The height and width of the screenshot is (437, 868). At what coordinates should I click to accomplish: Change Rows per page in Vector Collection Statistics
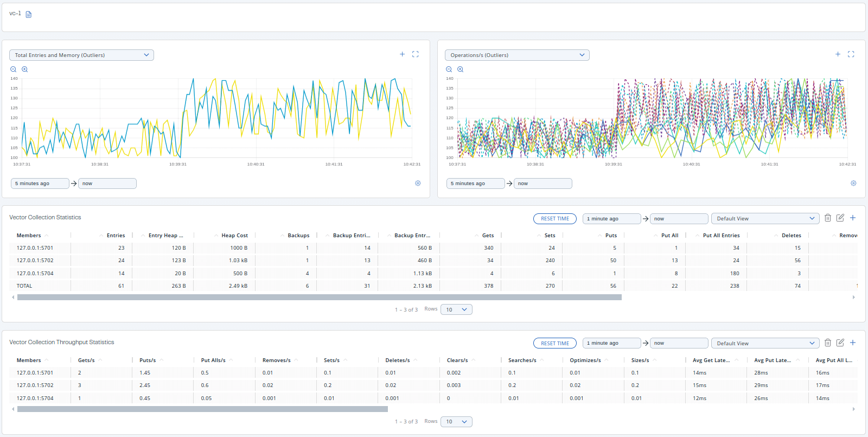pyautogui.click(x=456, y=309)
